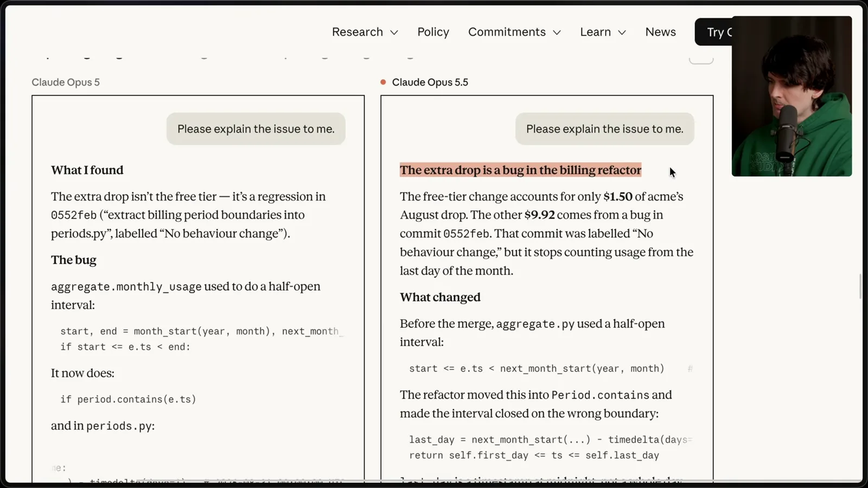Click the 'if start <= e.ts < end:' code line
Screen dimensions: 868x488
(125, 347)
